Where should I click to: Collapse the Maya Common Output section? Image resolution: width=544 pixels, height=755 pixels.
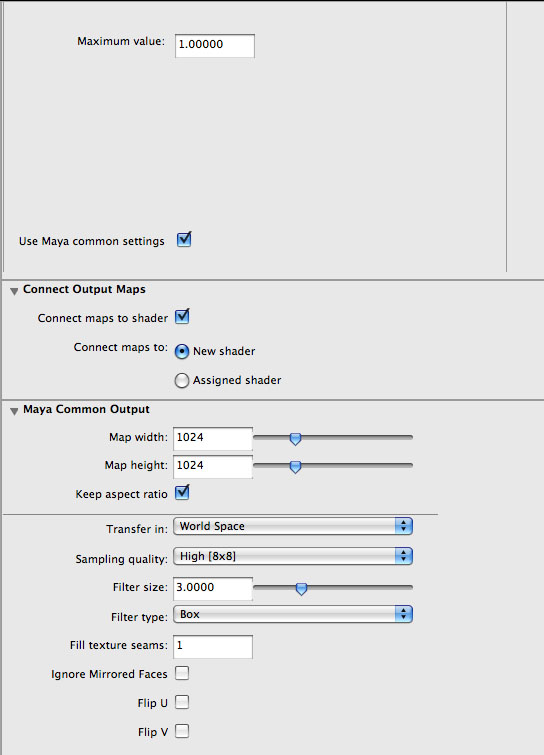click(x=14, y=411)
